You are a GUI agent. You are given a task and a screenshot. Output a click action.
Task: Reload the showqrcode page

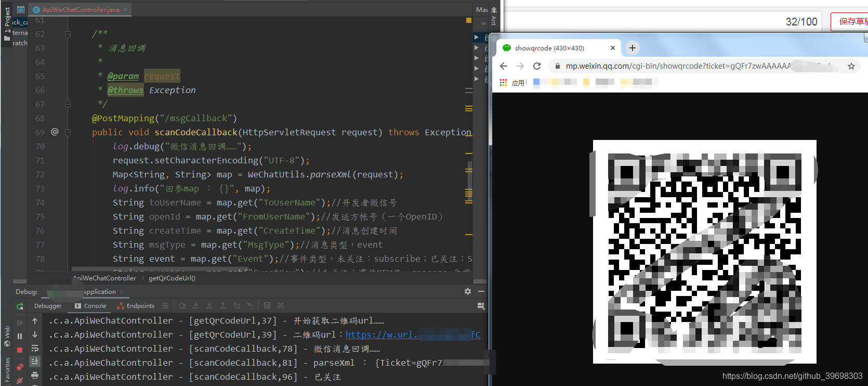pos(537,66)
